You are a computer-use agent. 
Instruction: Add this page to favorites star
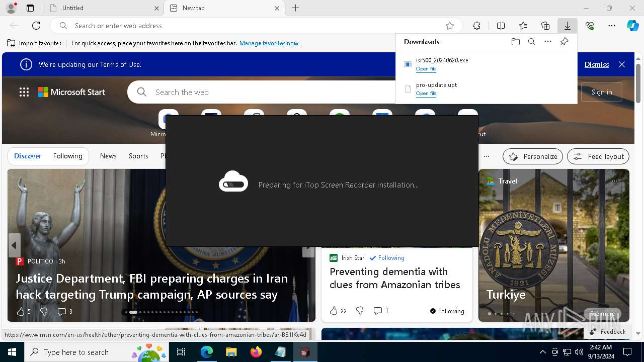(x=450, y=26)
